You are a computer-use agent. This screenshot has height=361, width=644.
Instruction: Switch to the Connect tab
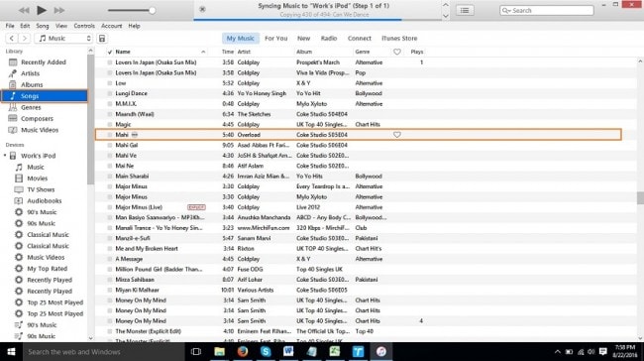point(360,39)
